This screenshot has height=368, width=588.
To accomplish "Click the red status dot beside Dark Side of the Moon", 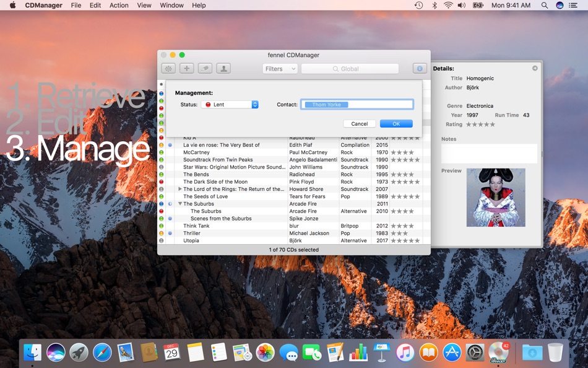I will (162, 182).
